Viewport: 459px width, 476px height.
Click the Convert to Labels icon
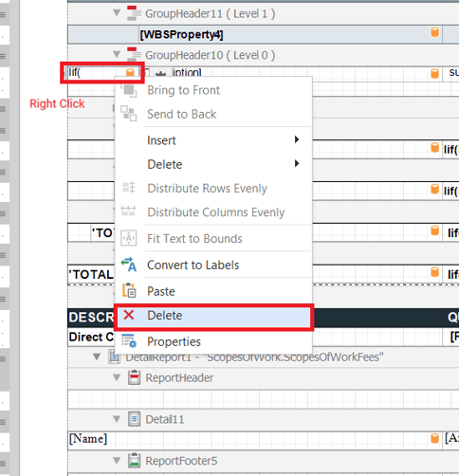(129, 265)
